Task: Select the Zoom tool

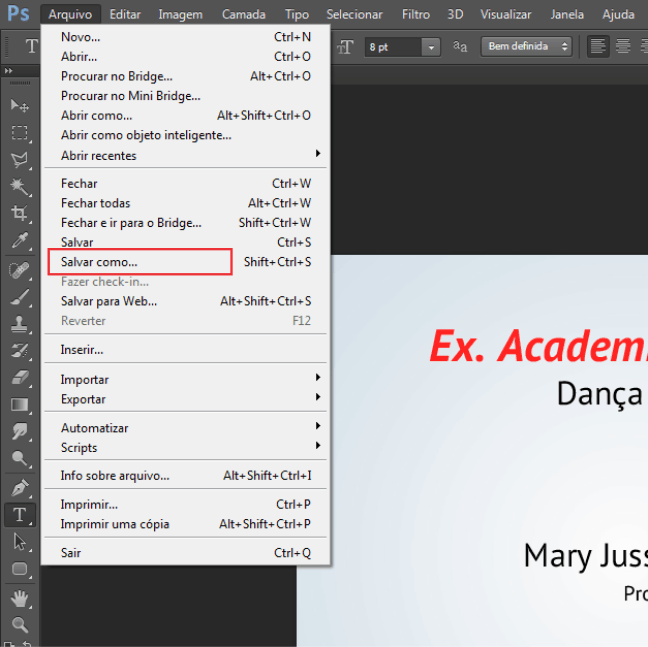Action: click(x=19, y=625)
